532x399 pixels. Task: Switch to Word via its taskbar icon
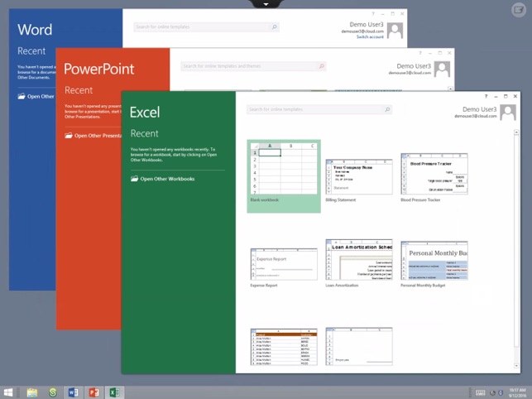(73, 392)
